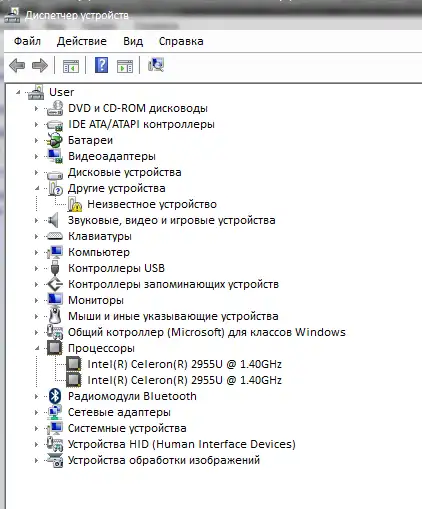The width and height of the screenshot is (422, 509).
Task: Click Scan for hardware changes toolbar icon
Action: [156, 65]
